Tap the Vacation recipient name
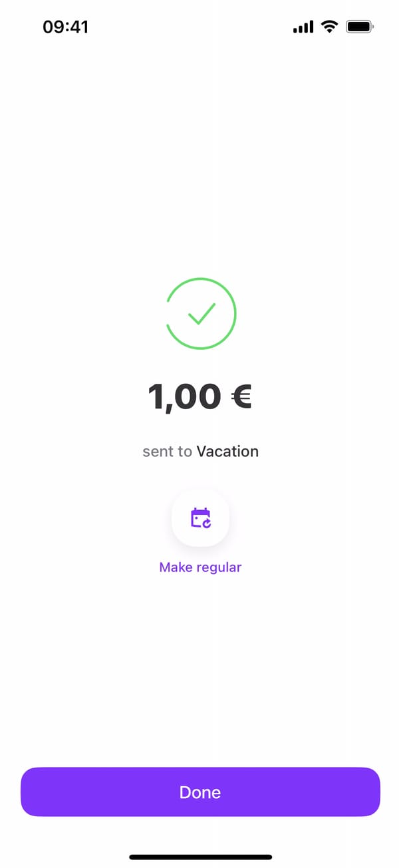The image size is (401, 868). 227,452
